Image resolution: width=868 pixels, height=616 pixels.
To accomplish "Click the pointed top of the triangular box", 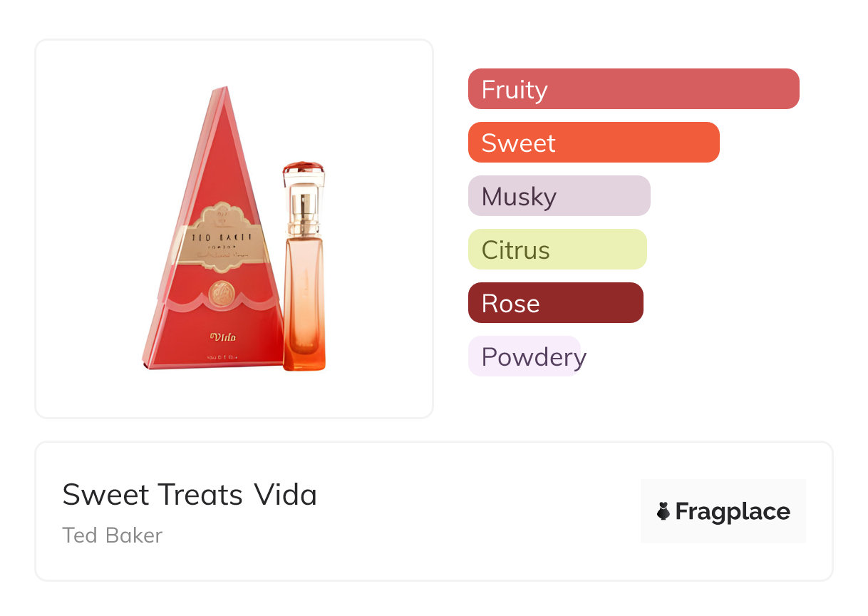I will (224, 93).
